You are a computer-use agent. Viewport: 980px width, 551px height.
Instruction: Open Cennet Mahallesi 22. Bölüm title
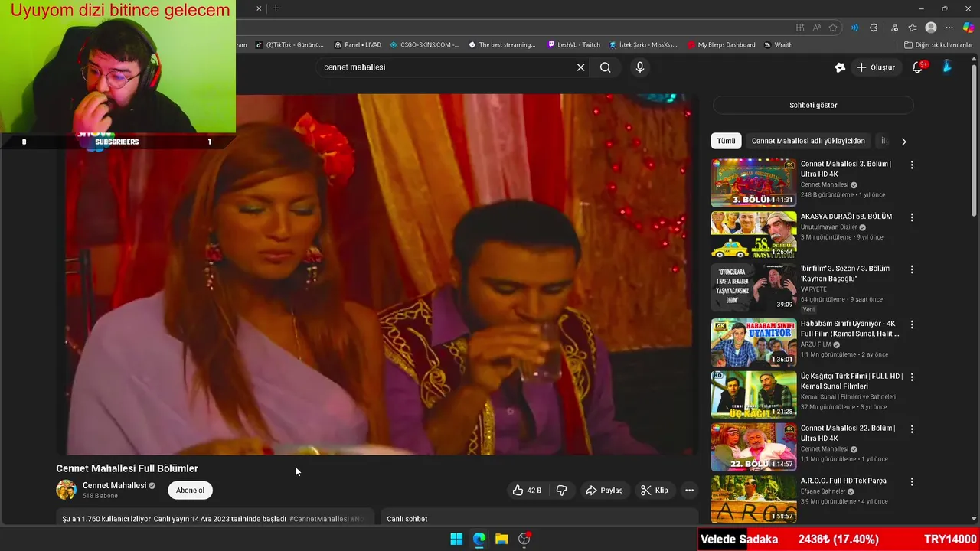pyautogui.click(x=848, y=433)
